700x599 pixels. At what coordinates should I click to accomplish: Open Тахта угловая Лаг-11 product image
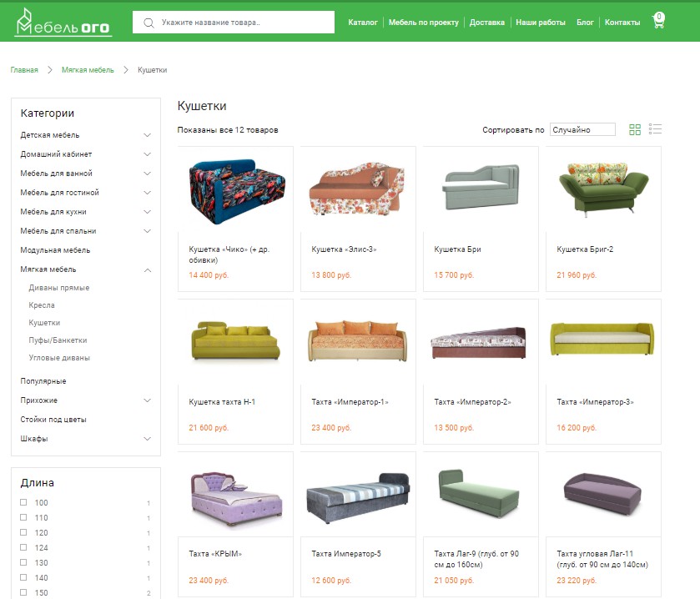tap(603, 493)
